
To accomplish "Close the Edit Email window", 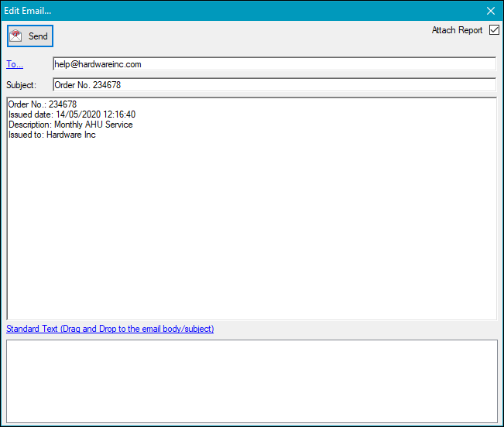I will pyautogui.click(x=491, y=11).
